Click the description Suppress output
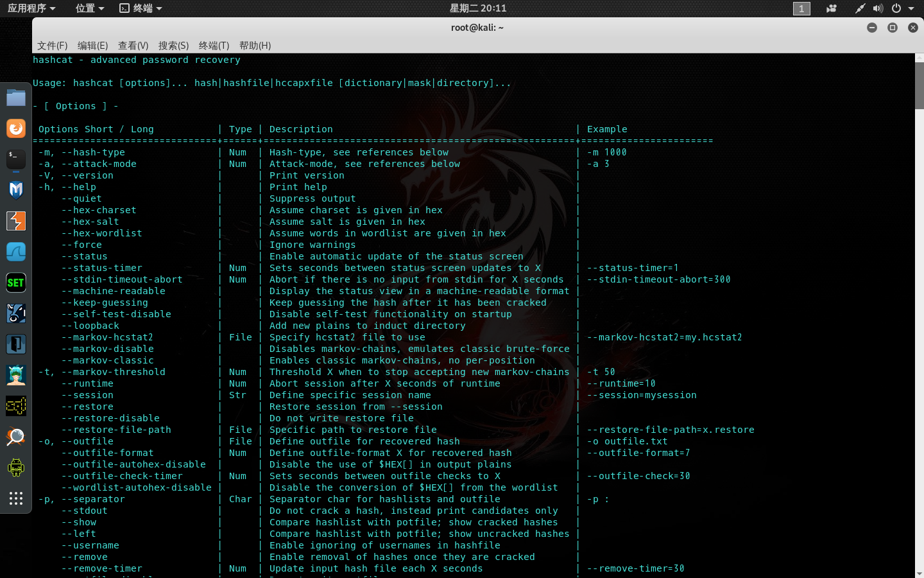 coord(312,198)
